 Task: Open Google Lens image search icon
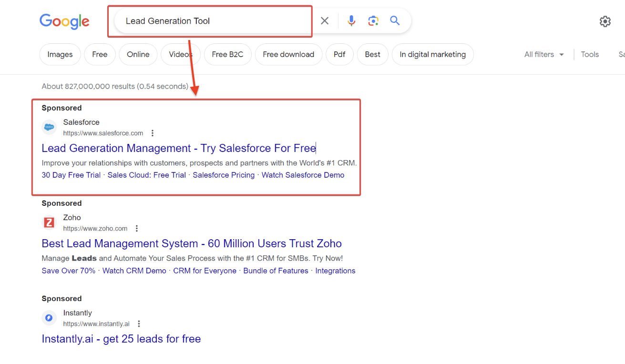[x=373, y=21]
